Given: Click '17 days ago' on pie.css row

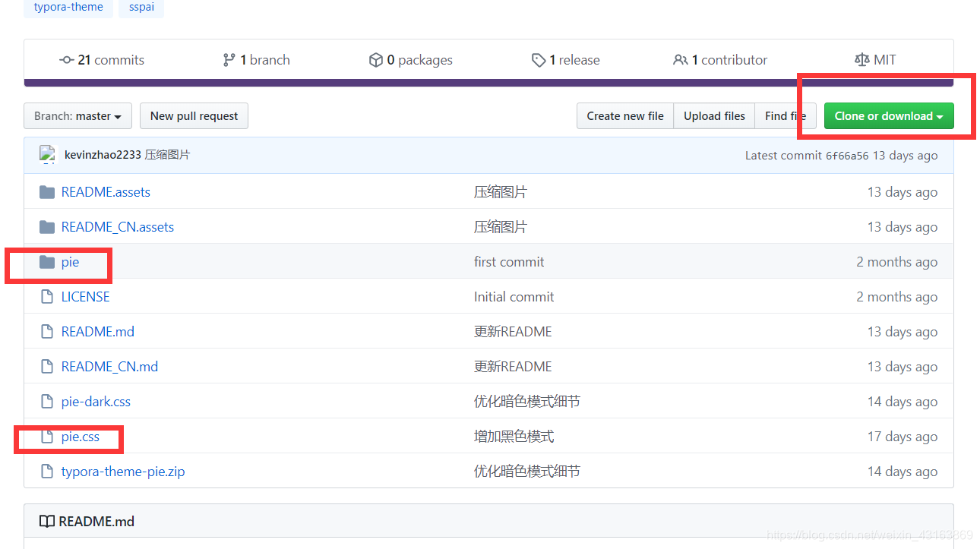Looking at the screenshot, I should 903,437.
